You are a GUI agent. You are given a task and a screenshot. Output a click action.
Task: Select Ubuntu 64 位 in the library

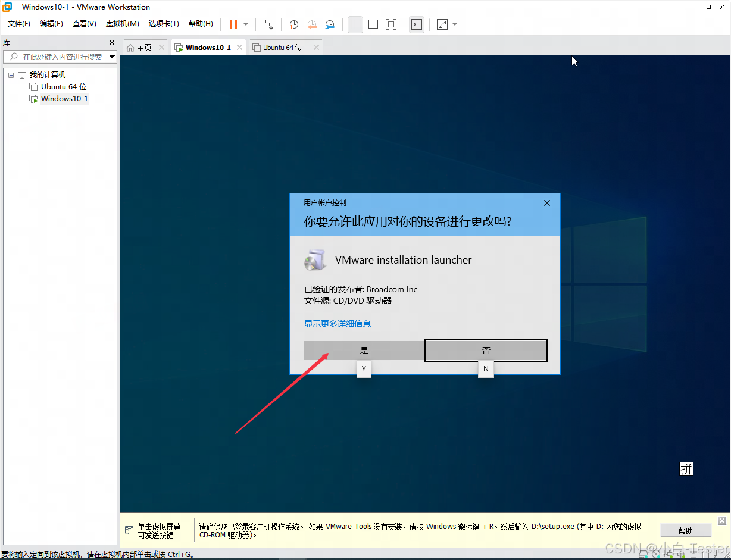coord(64,87)
